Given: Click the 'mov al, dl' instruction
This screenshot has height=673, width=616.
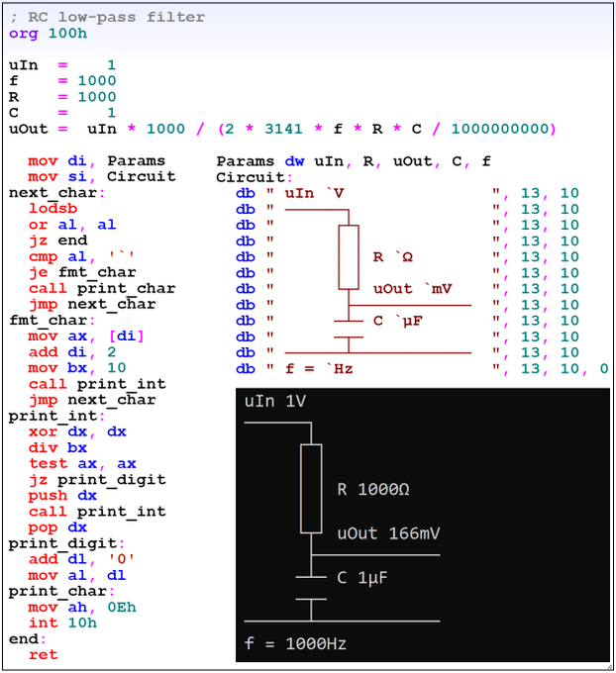Looking at the screenshot, I should tap(77, 576).
